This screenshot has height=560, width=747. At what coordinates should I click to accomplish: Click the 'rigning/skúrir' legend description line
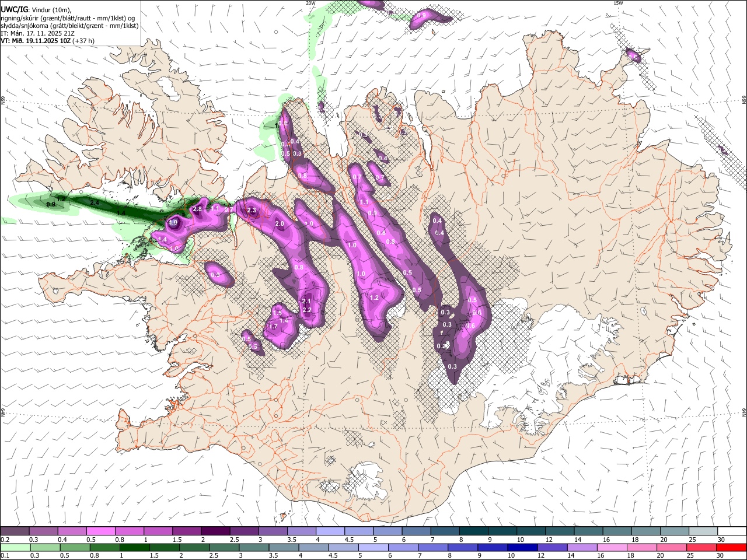tap(68, 18)
